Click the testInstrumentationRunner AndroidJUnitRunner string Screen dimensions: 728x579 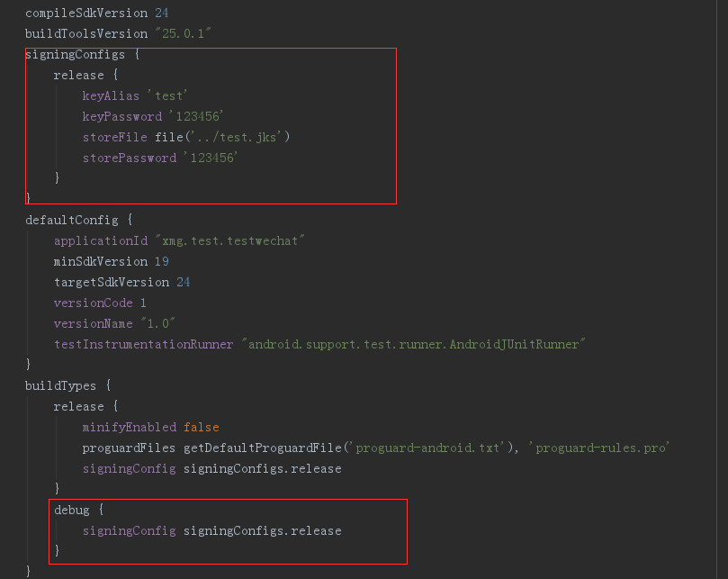click(x=413, y=344)
